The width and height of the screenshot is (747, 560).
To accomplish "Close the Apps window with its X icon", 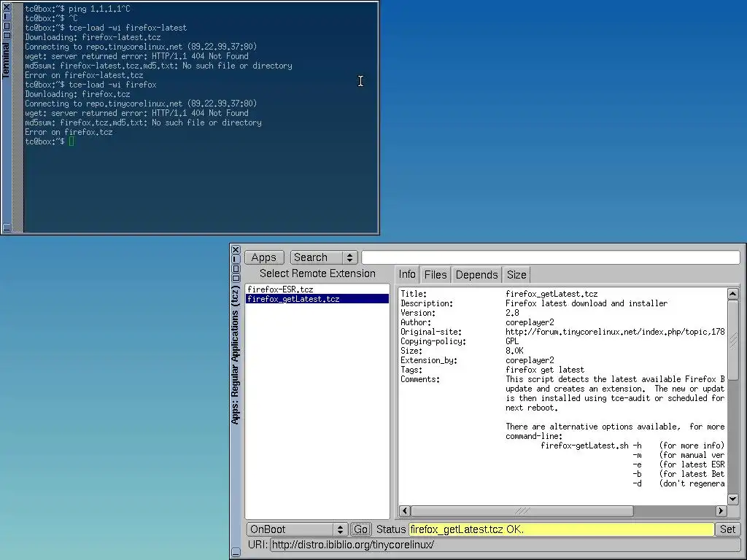I will (x=236, y=249).
